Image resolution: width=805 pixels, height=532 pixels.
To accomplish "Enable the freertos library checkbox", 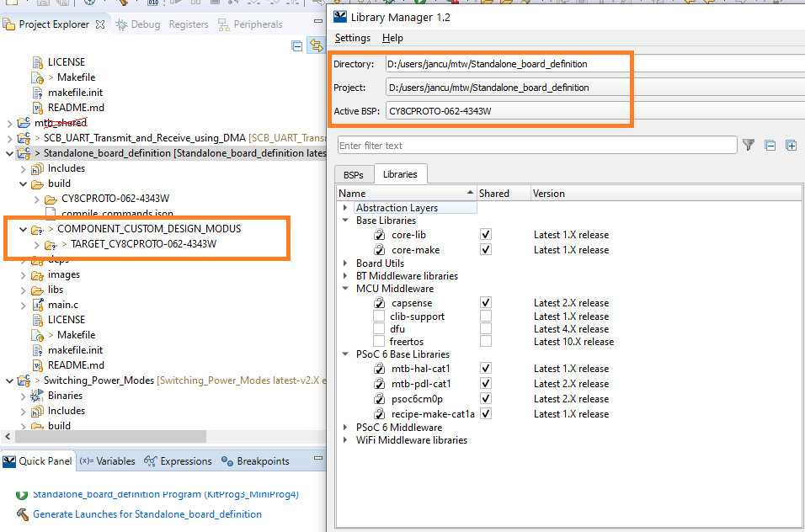I will pos(379,342).
